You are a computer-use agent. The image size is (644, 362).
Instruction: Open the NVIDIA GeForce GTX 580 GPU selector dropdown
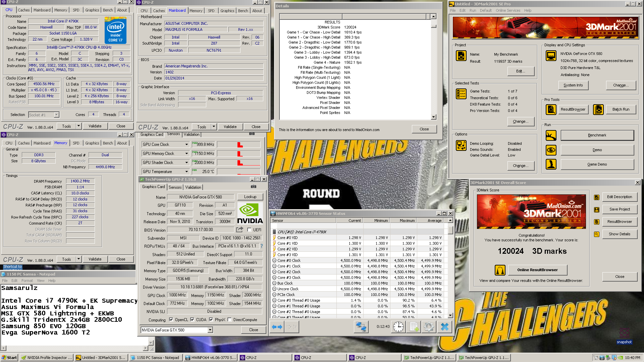pos(210,330)
